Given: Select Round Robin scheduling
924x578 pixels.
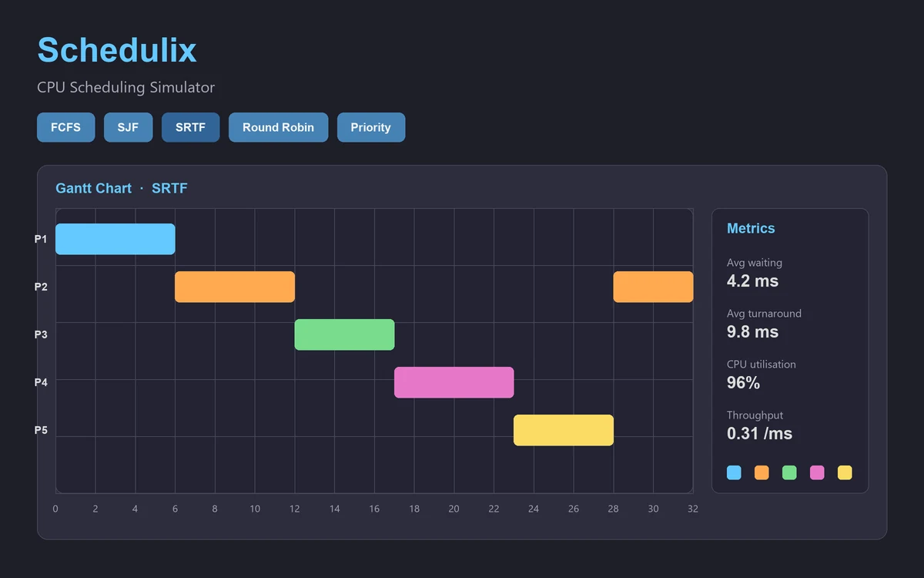Looking at the screenshot, I should pyautogui.click(x=278, y=127).
